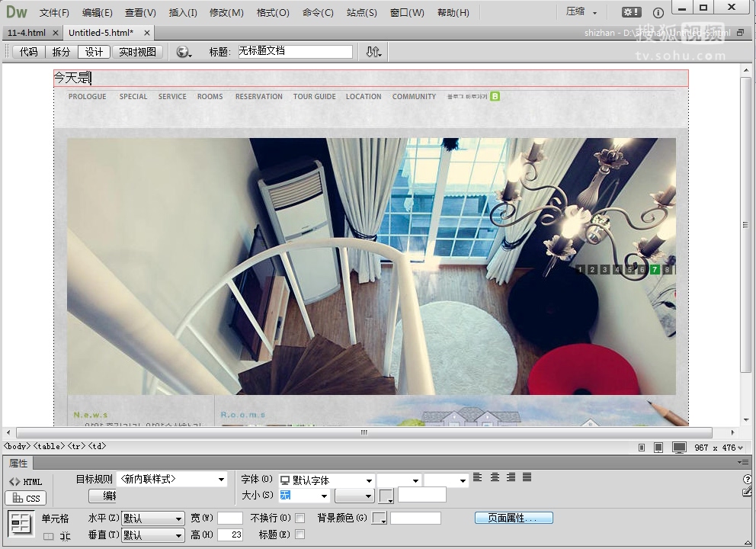The image size is (756, 549).
Task: Switch properties to CSS mode
Action: [26, 498]
